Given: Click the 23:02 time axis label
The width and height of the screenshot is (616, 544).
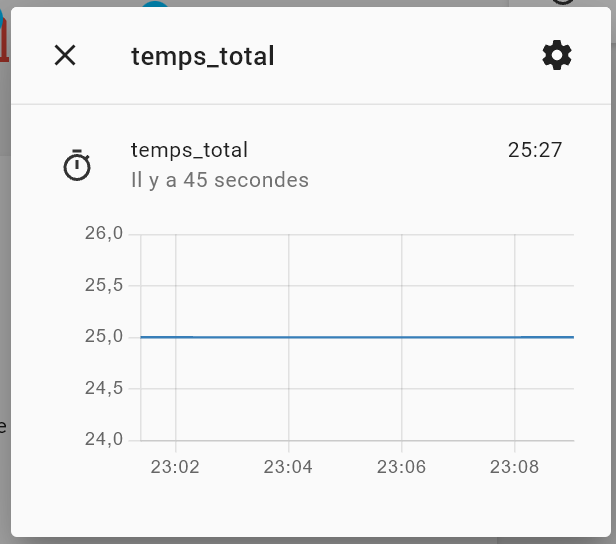Looking at the screenshot, I should [175, 467].
